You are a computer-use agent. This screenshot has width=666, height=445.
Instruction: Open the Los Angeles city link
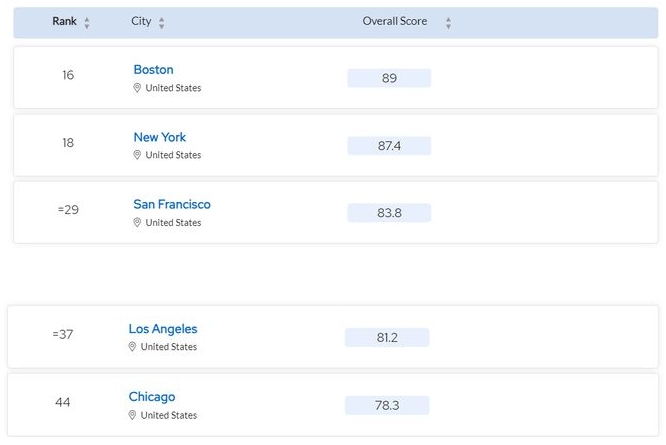(163, 329)
